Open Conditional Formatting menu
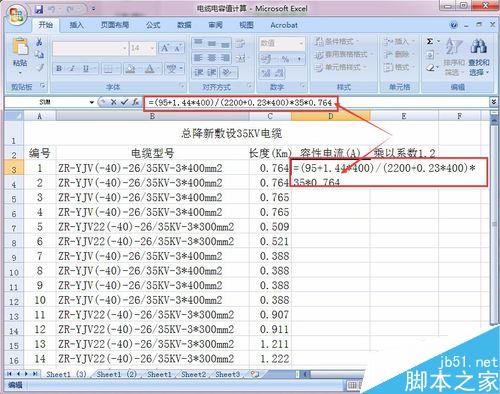This screenshot has width=500, height=394. 337,42
